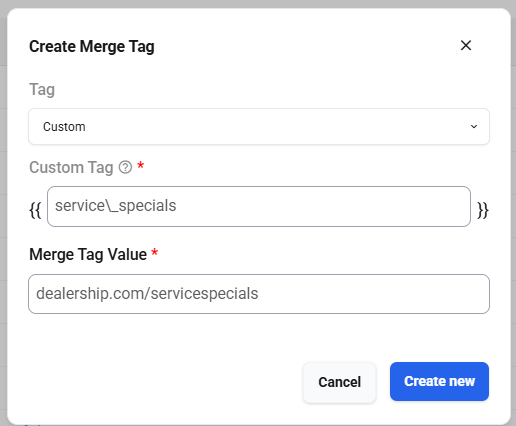Cancel the merge tag creation
This screenshot has height=426, width=516.
(339, 382)
